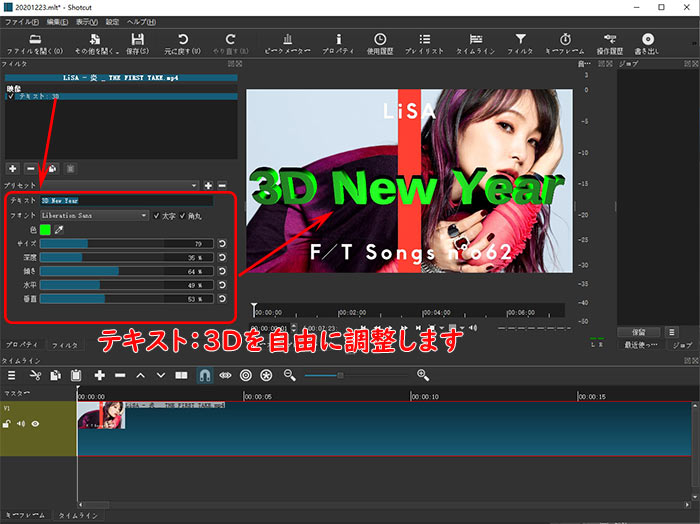Open the ピークメーター panel from toolbar
Screen dimensions: 700x524
pyautogui.click(x=288, y=44)
